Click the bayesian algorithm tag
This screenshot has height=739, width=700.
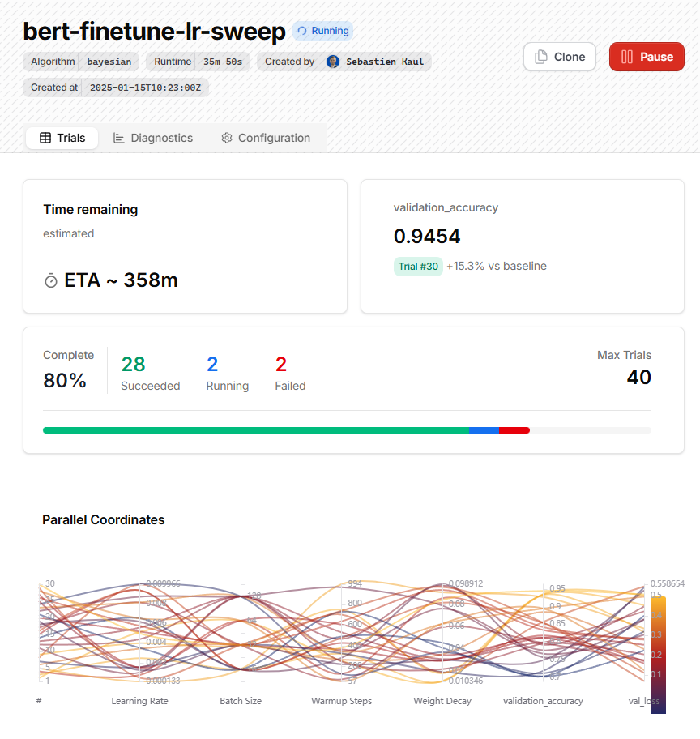tap(109, 62)
